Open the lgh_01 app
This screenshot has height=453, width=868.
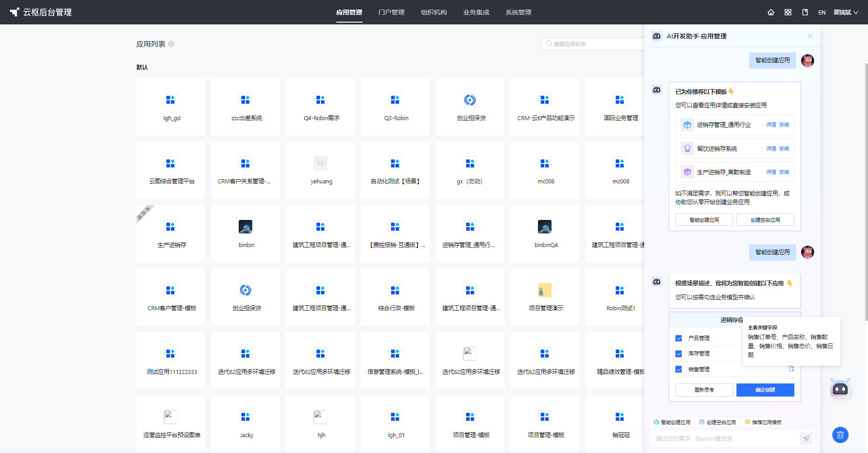395,424
